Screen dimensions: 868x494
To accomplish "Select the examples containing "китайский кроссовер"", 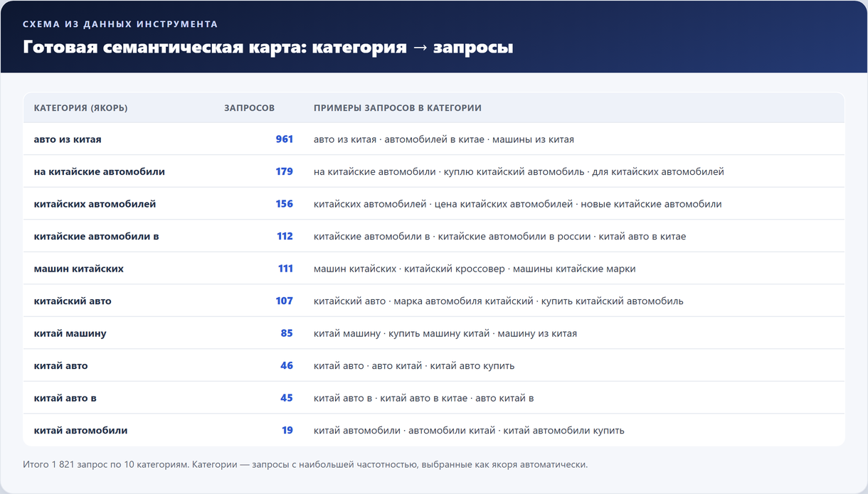I will [x=475, y=269].
